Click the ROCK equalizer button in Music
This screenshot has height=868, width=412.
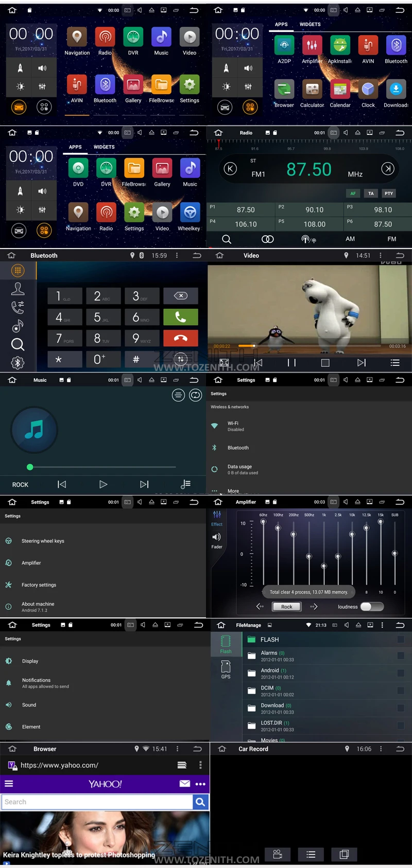(x=20, y=485)
